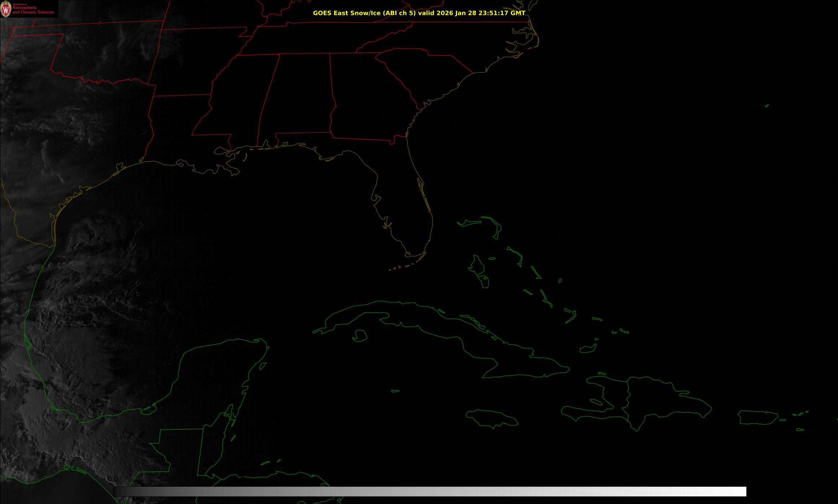
Task: Click the GOES East Snow/Ice title text
Action: click(418, 13)
